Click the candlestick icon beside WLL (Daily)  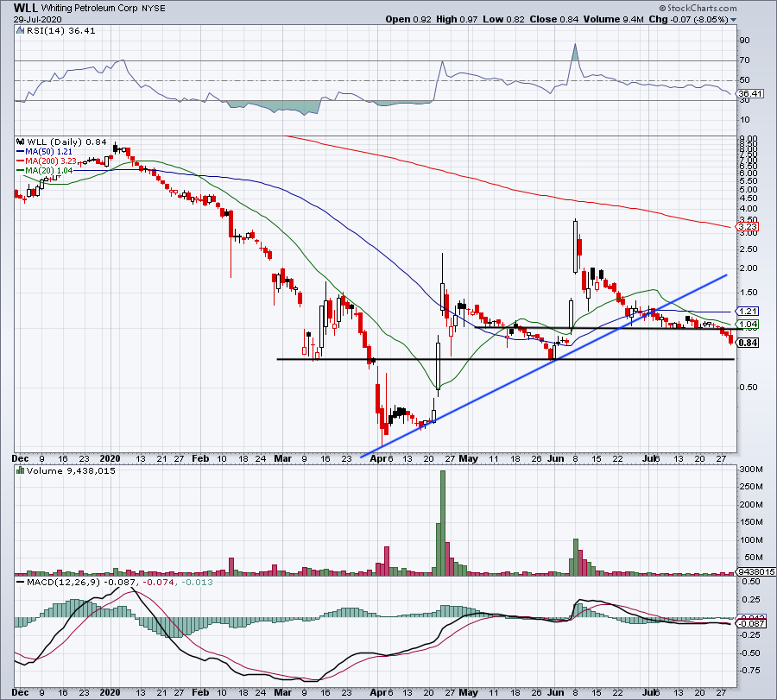tap(20, 142)
